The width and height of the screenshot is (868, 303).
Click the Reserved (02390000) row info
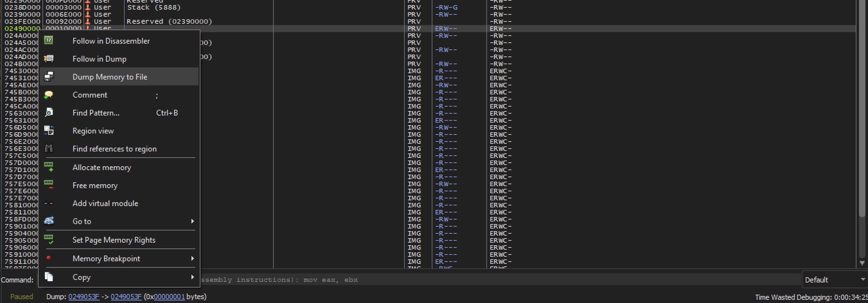click(169, 22)
